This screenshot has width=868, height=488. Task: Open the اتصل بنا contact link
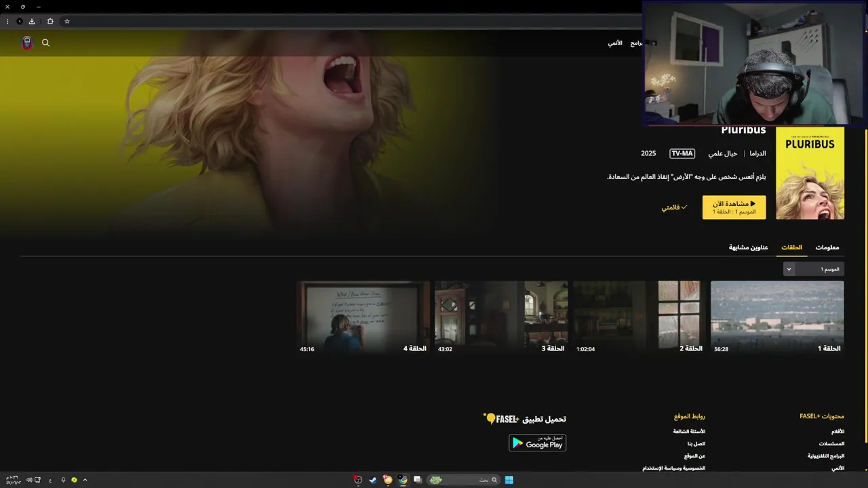pos(696,444)
